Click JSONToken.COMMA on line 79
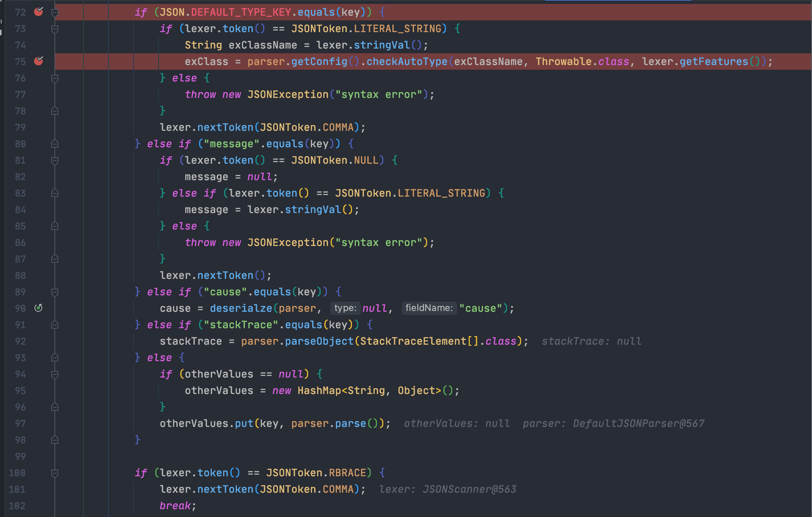Viewport: 812px width, 517px height. 307,127
